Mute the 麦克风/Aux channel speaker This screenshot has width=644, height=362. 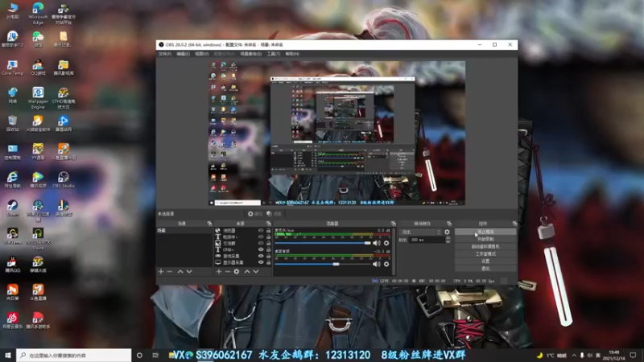click(377, 243)
